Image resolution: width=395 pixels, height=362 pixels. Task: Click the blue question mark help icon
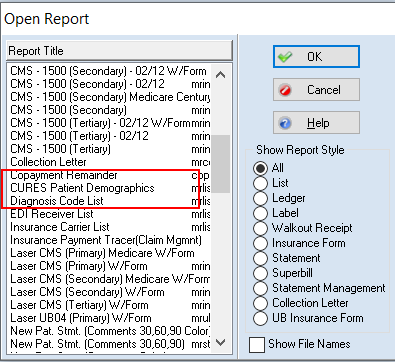(x=285, y=123)
